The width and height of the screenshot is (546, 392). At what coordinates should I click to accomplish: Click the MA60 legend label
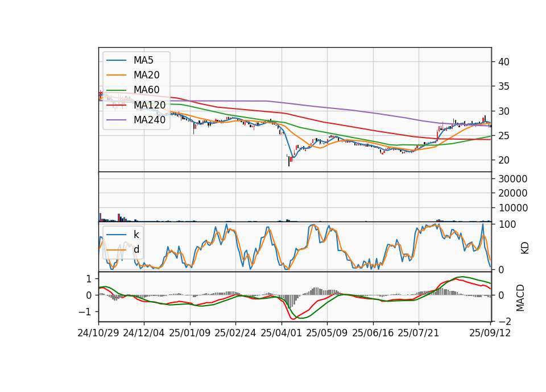click(146, 90)
